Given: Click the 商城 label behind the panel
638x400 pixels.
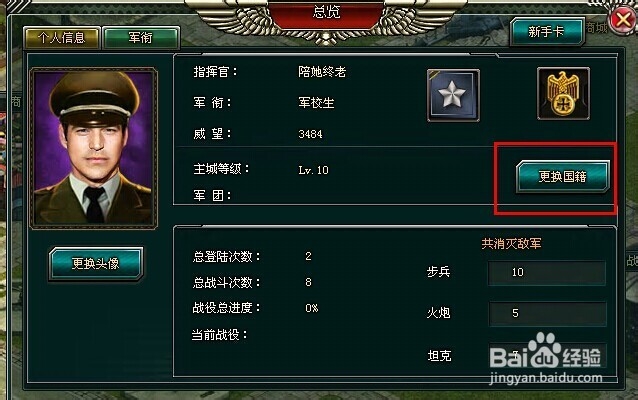Looking at the screenshot, I should (x=597, y=28).
